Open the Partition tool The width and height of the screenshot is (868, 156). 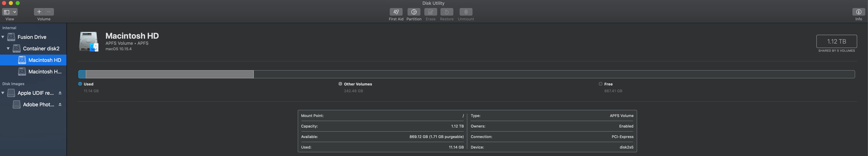[414, 12]
